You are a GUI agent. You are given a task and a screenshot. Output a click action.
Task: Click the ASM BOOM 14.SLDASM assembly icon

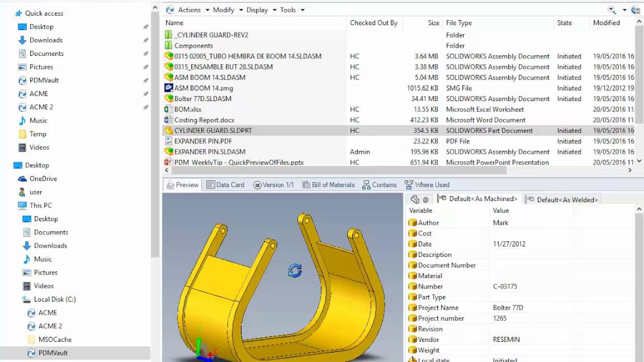169,77
